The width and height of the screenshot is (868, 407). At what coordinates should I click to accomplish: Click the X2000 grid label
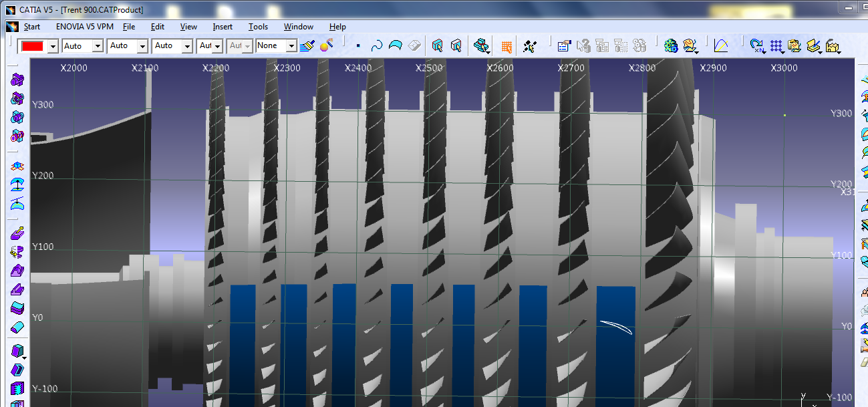coord(74,68)
